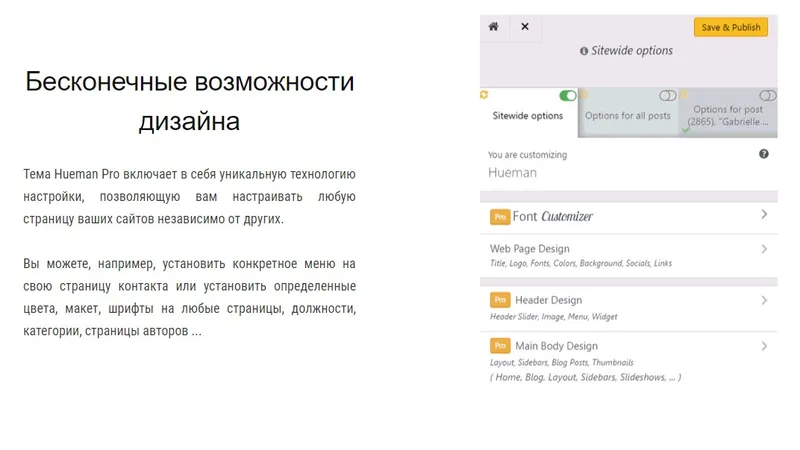Click the Pro badge next to Header Design
The height and width of the screenshot is (450, 800).
click(500, 300)
